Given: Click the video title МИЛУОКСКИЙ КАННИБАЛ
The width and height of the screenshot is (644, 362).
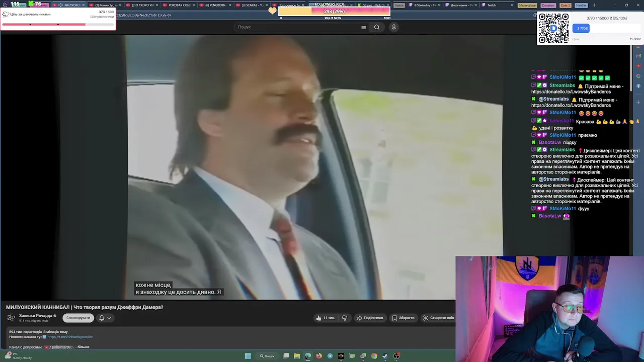Looking at the screenshot, I should tap(85, 307).
